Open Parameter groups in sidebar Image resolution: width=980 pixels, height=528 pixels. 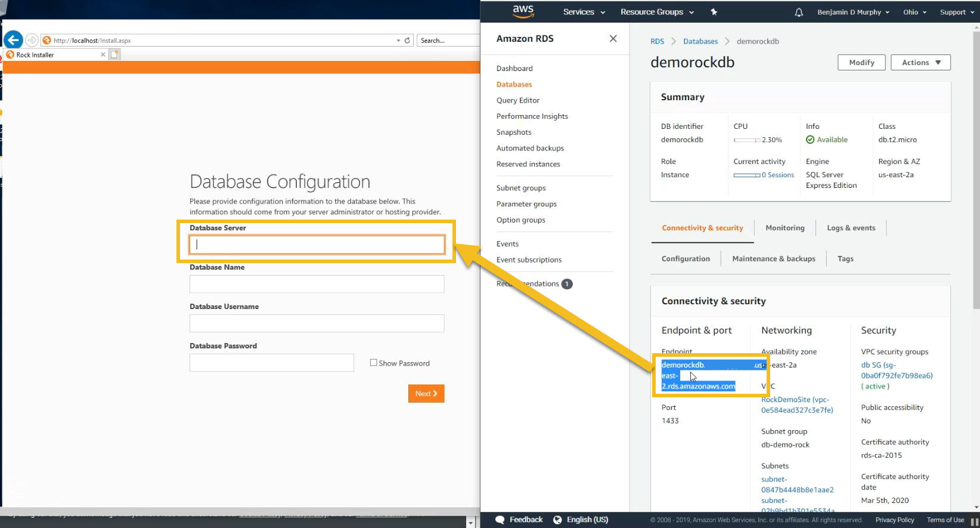tap(526, 204)
